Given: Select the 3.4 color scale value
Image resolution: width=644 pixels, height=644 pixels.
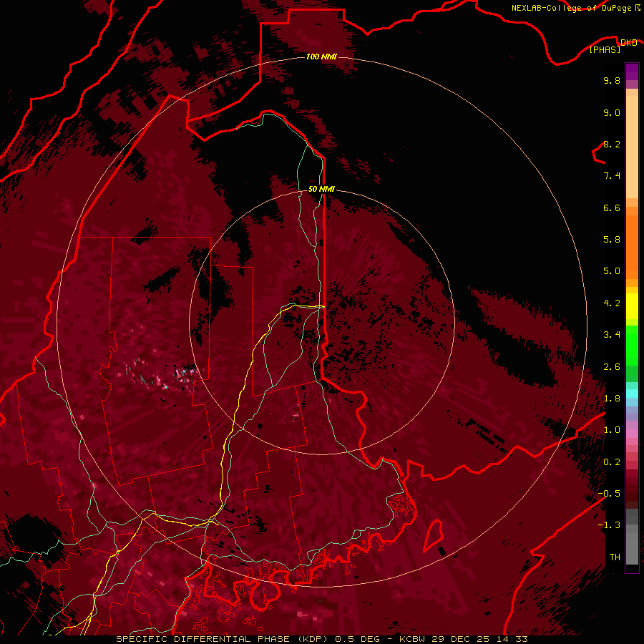Looking at the screenshot, I should coord(612,335).
